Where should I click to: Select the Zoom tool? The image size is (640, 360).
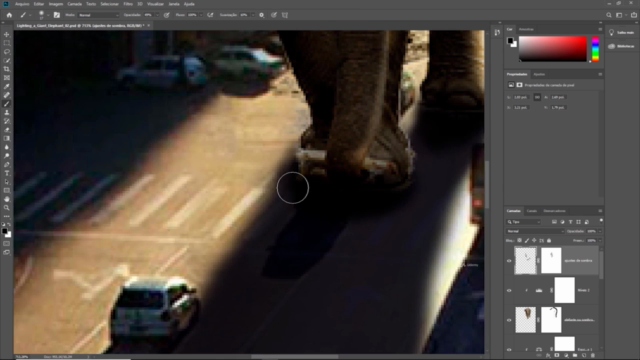pos(7,208)
